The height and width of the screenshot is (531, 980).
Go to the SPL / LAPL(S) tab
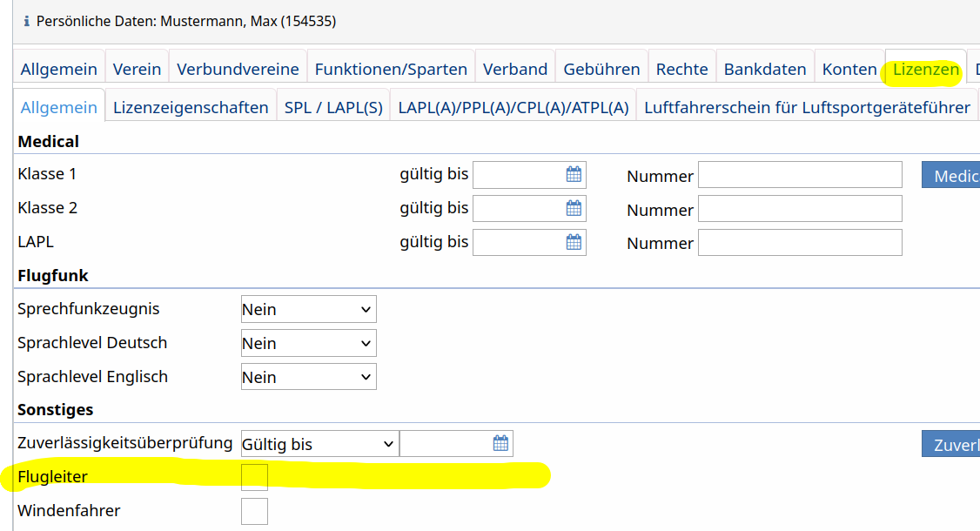[333, 108]
